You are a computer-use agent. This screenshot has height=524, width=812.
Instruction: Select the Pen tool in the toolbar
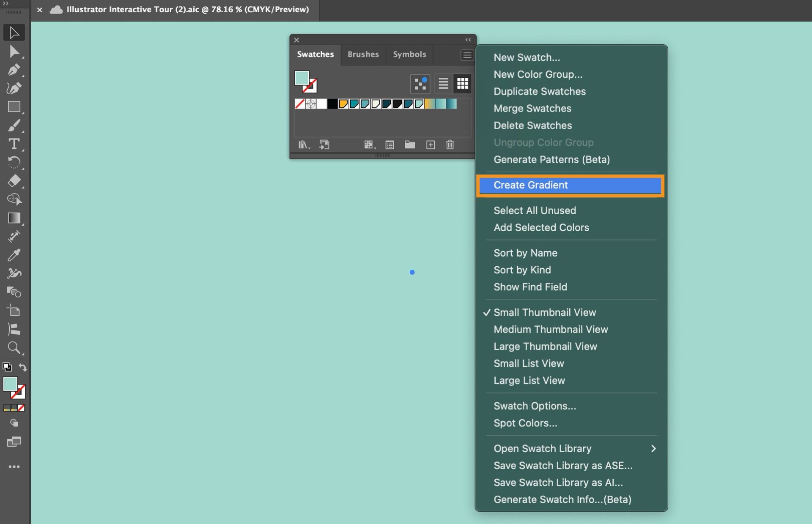[x=14, y=70]
